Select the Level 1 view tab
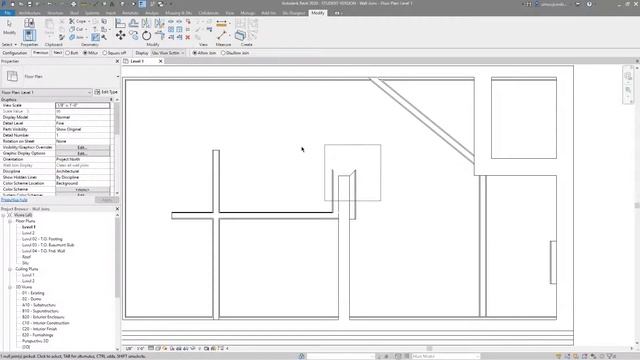640x360 pixels. coord(137,61)
